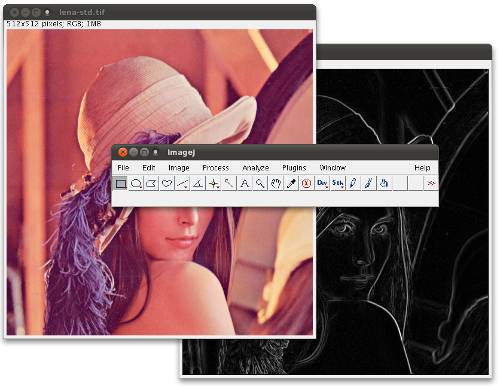Select the Straight Line tool
The image size is (500, 388).
point(182,183)
